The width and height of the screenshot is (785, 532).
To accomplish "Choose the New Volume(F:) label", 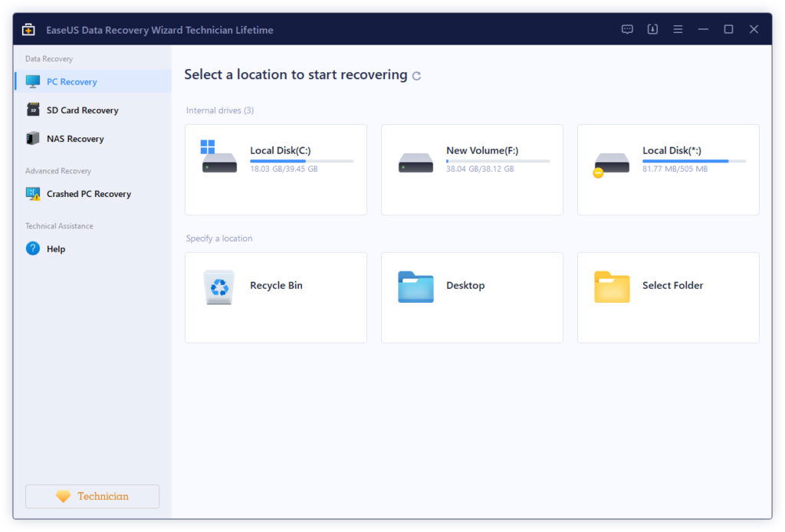I will coord(482,150).
